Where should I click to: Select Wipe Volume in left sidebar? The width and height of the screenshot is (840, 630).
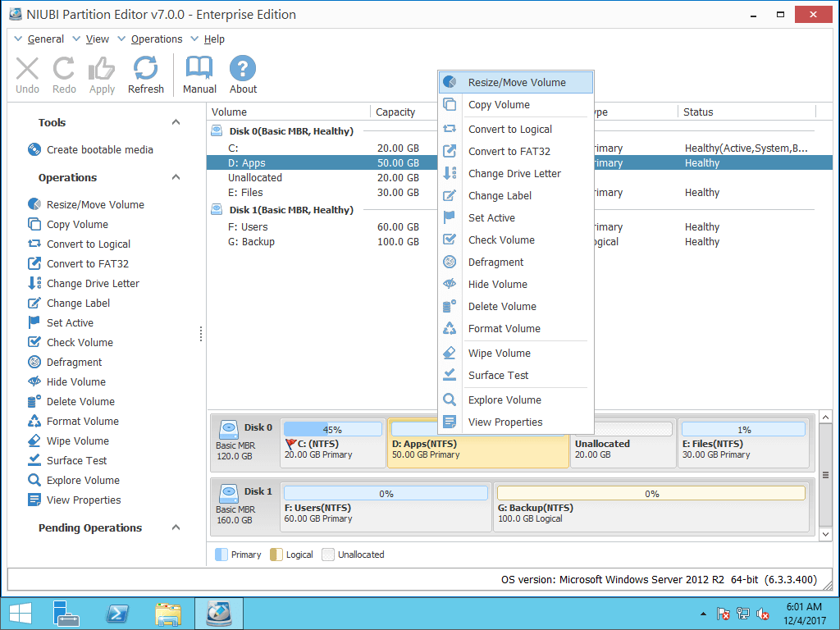tap(68, 441)
